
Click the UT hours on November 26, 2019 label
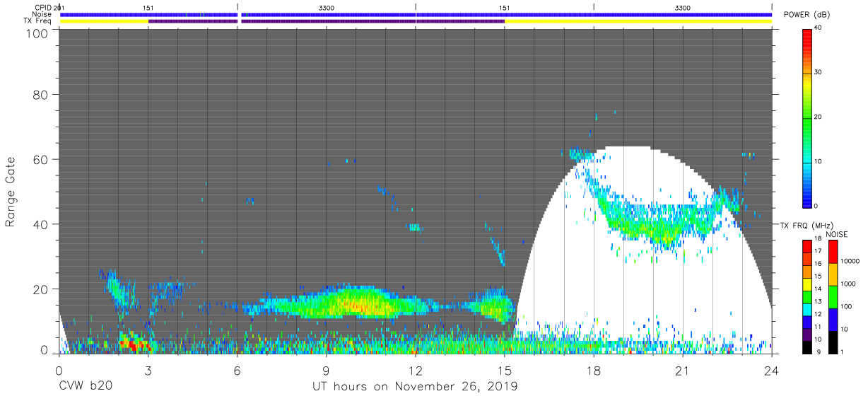point(416,387)
